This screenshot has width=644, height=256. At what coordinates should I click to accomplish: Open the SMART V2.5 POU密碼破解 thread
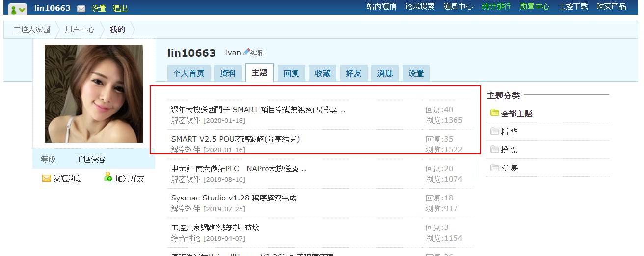[x=235, y=139]
